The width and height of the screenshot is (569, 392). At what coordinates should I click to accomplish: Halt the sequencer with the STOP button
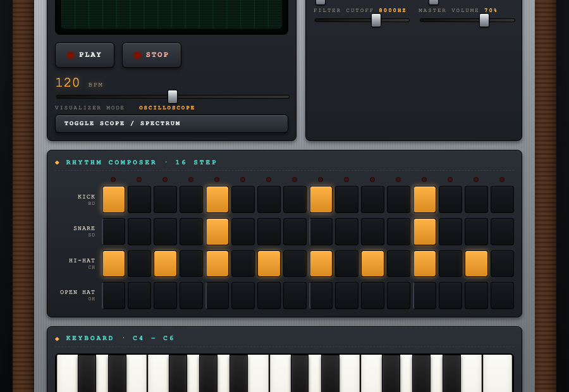(152, 55)
